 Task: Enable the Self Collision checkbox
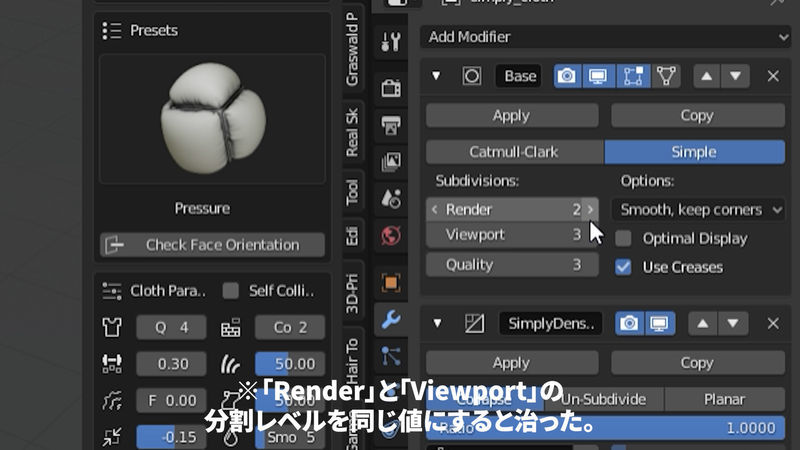[x=231, y=291]
